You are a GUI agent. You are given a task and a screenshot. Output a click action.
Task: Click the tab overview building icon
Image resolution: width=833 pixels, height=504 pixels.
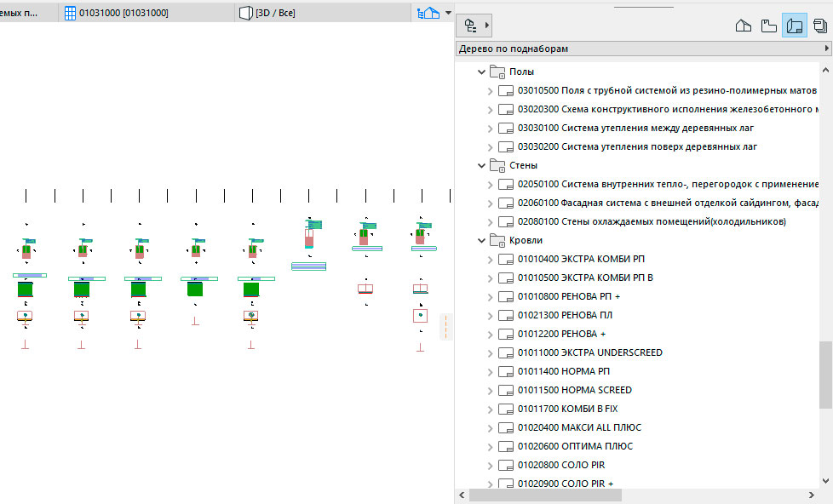pyautogui.click(x=428, y=13)
